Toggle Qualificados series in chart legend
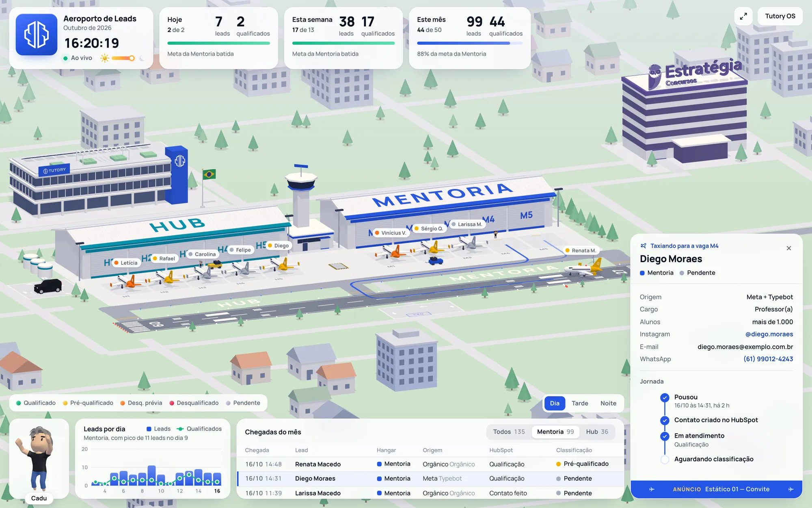 tap(199, 429)
